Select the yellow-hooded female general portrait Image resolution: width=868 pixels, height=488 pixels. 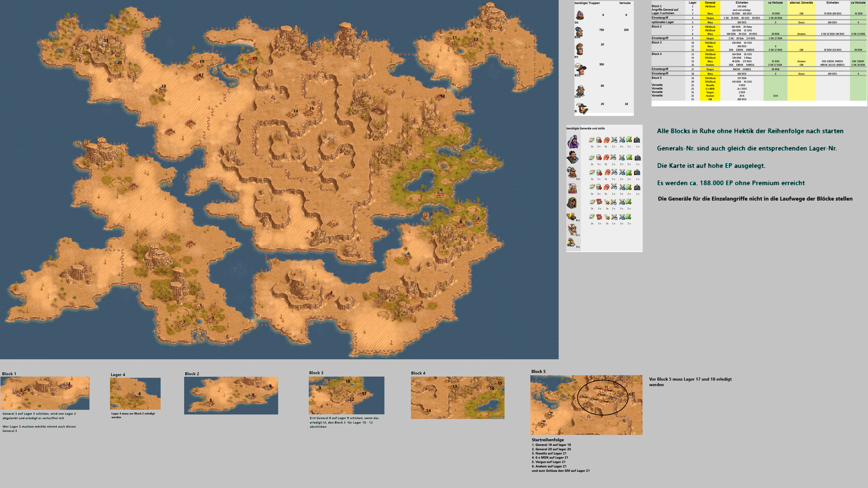[x=572, y=203]
